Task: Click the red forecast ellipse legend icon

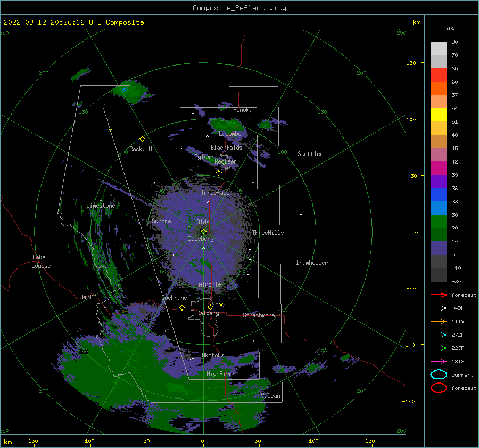Action: (x=439, y=388)
